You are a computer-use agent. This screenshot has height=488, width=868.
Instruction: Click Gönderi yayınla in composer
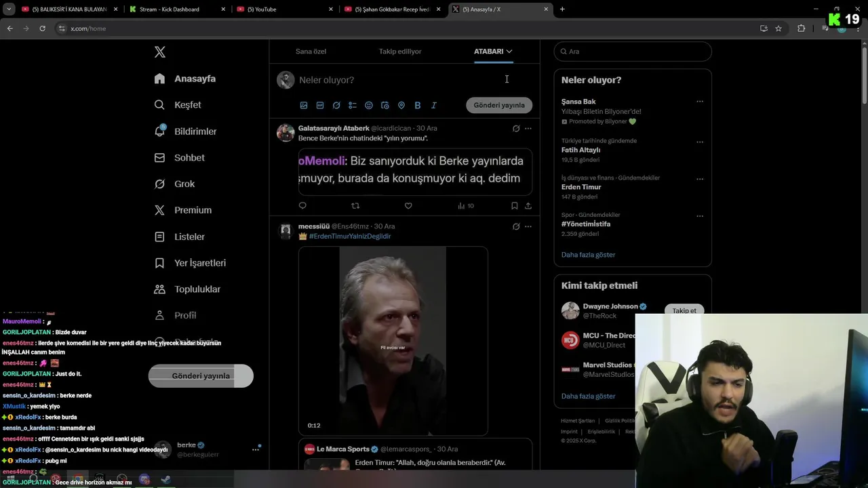[x=499, y=105]
